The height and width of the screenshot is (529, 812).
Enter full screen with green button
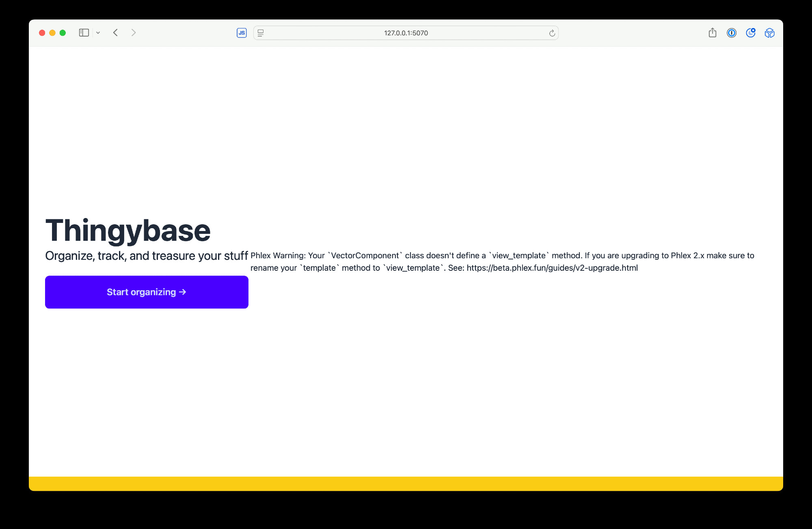[x=63, y=33]
